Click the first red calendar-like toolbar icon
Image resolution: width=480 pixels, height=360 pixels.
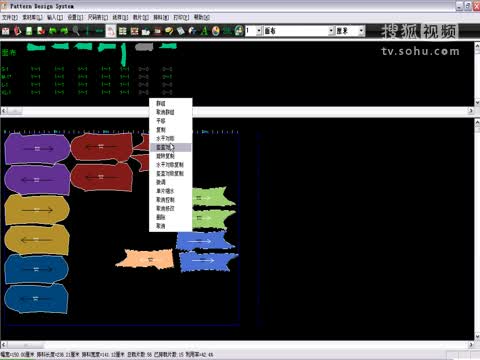click(x=6, y=31)
